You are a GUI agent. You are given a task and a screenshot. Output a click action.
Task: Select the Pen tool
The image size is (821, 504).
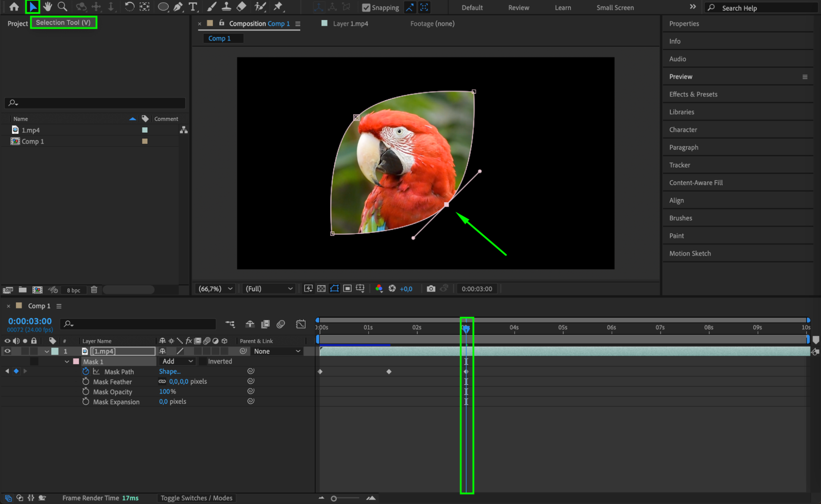tap(178, 7)
